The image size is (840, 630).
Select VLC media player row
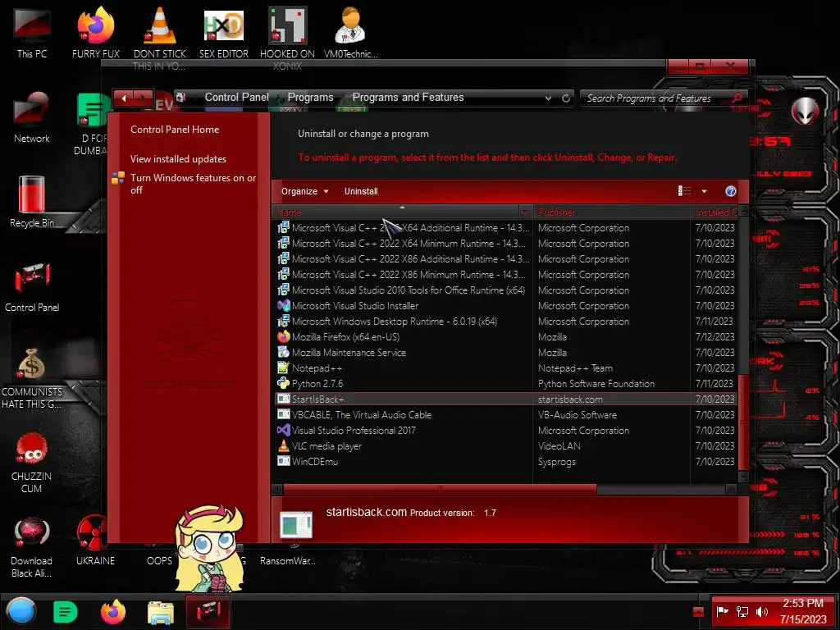pos(505,445)
